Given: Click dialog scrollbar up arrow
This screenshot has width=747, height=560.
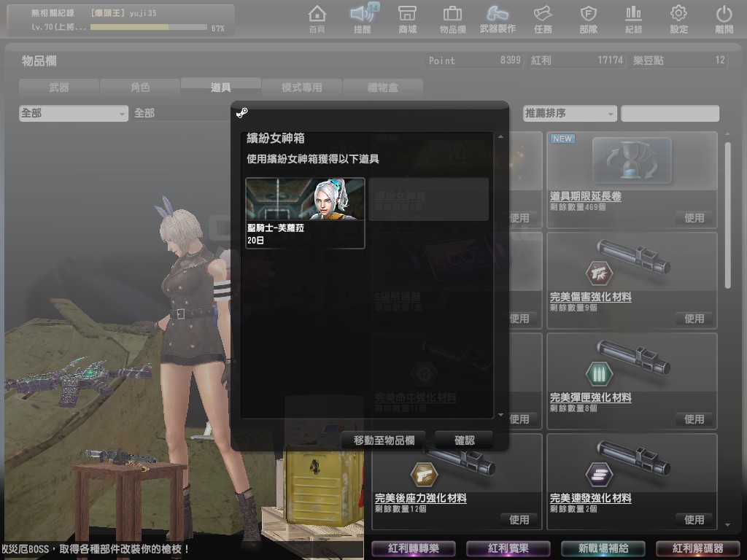Looking at the screenshot, I should 500,136.
